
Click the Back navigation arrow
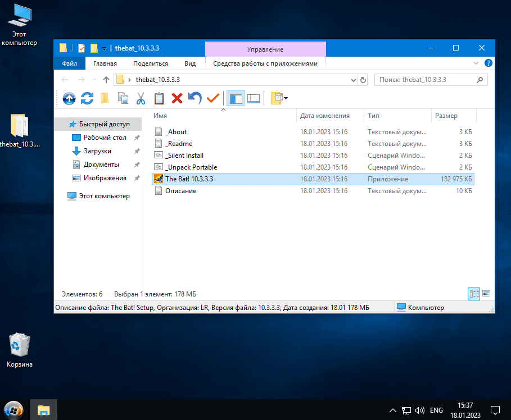(x=65, y=80)
